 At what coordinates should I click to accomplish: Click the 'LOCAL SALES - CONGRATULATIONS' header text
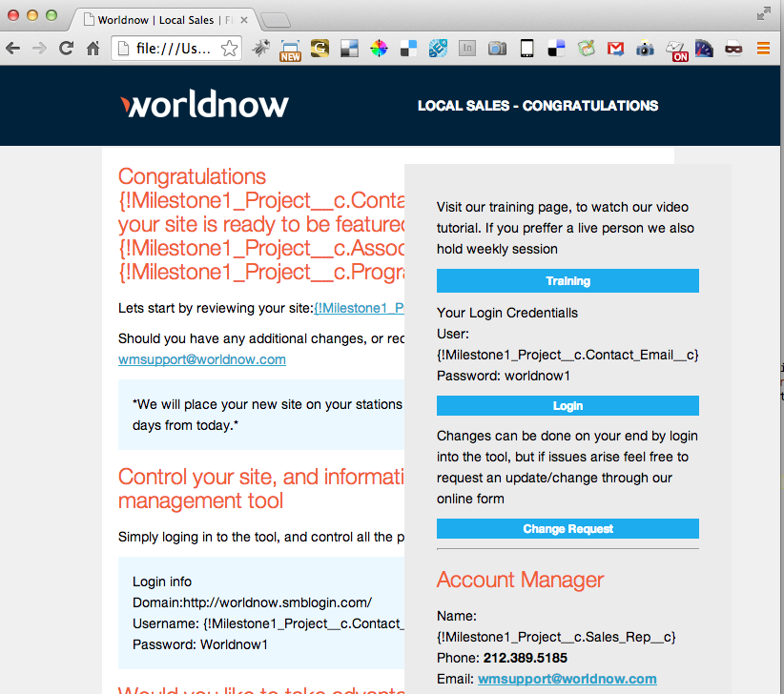(538, 106)
